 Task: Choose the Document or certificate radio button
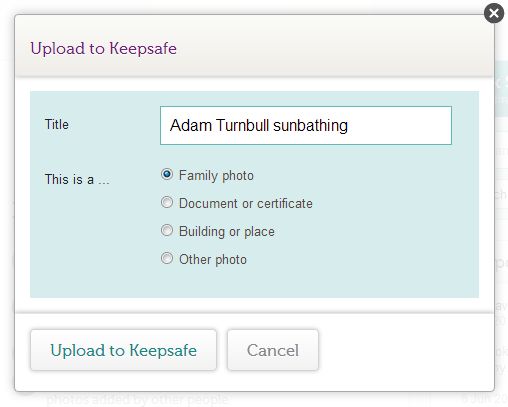click(167, 202)
